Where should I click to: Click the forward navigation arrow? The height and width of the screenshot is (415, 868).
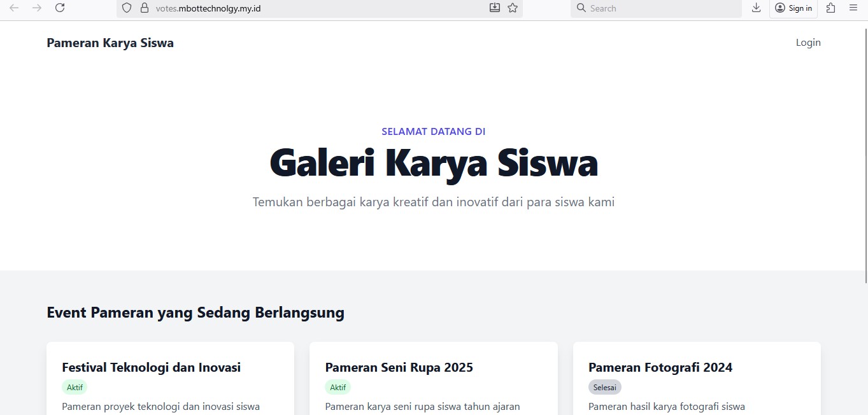tap(38, 8)
